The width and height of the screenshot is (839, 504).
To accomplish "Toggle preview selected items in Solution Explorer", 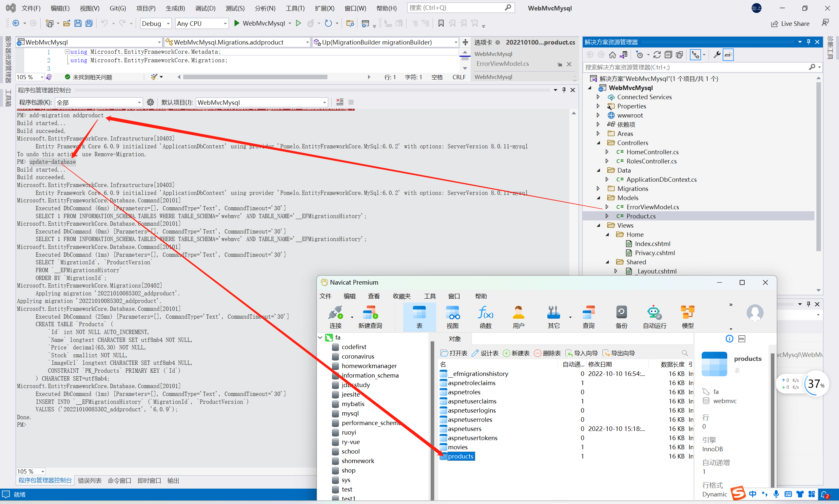I will (x=728, y=55).
